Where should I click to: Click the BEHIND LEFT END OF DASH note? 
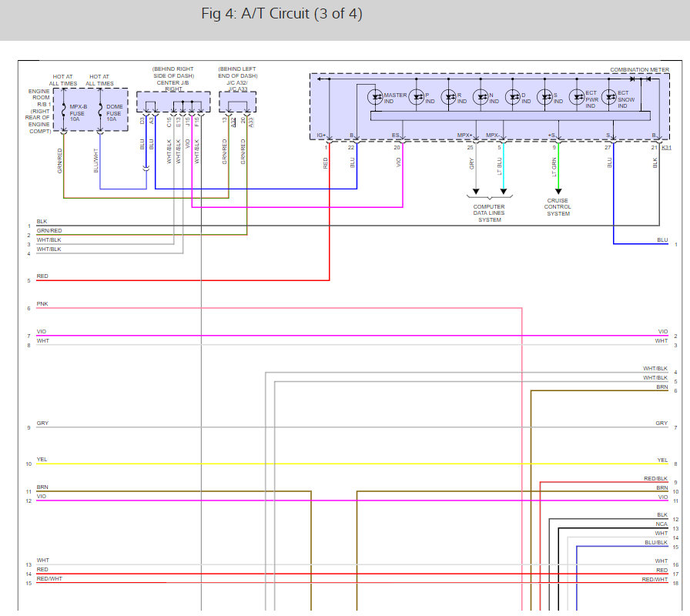238,72
